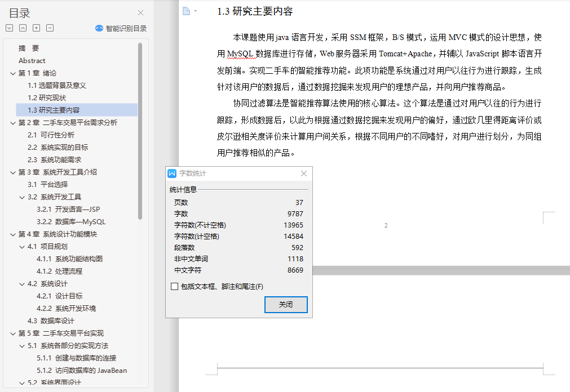Screen dimensions: 570x392
Task: Click the expand-all arrow icon under 目录
Action: pyautogui.click(x=10, y=28)
